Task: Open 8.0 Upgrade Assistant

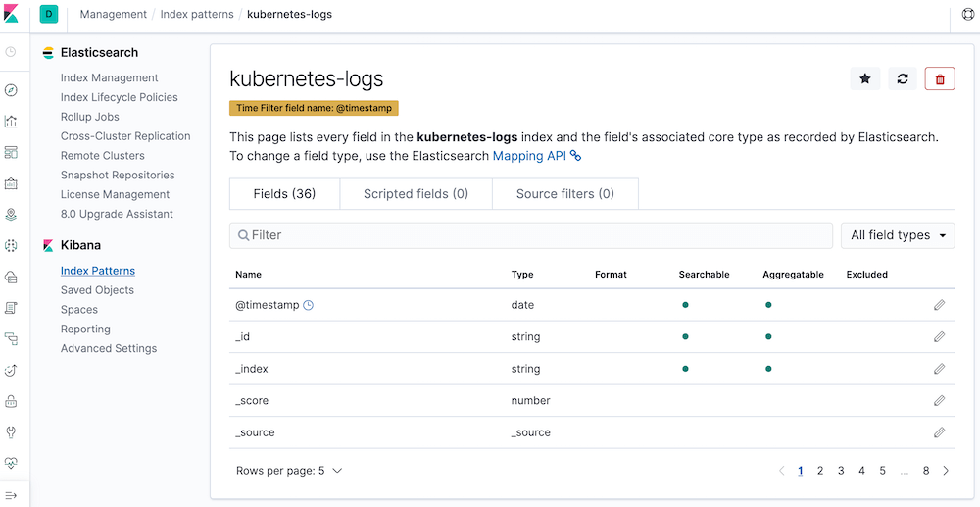Action: pyautogui.click(x=117, y=214)
